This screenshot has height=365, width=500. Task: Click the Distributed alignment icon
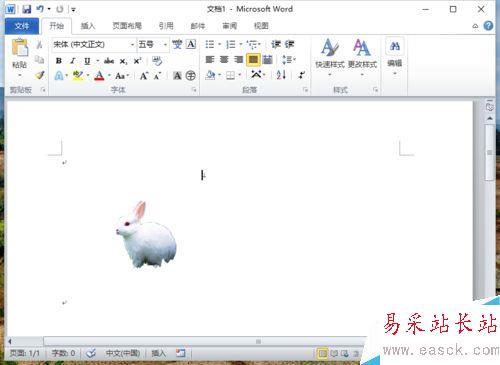267,60
